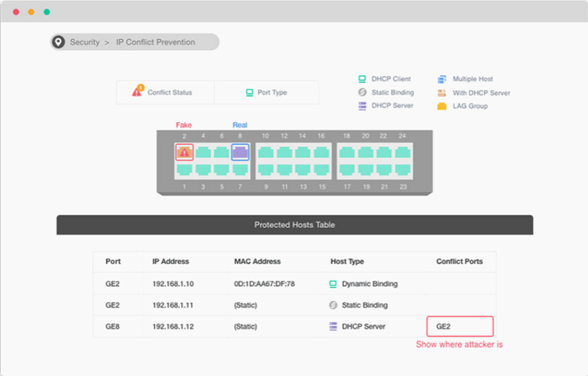Screen dimensions: 588x376
Task: Select switch port 23
Action: [x=403, y=170]
